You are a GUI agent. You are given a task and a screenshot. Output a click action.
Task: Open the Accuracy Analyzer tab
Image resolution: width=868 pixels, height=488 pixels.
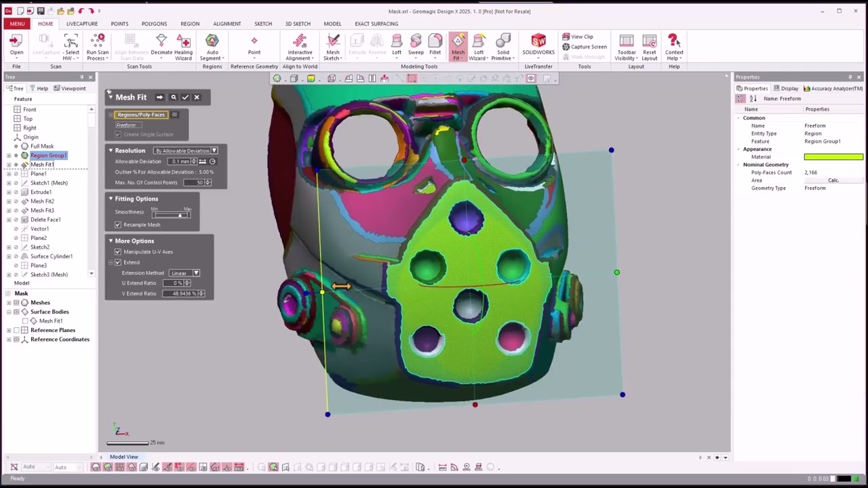point(833,88)
